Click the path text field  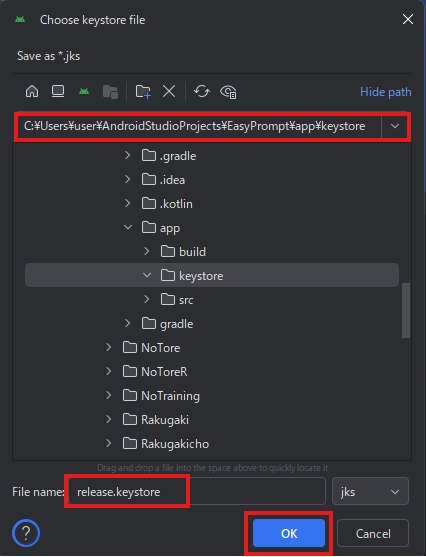pyautogui.click(x=198, y=126)
